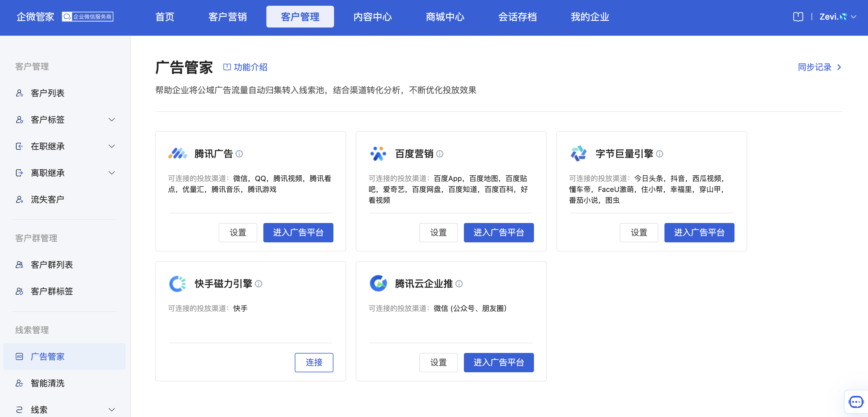Expand the 线索 submenu chevron
Screen dimensions: 868x417
[x=112, y=410]
